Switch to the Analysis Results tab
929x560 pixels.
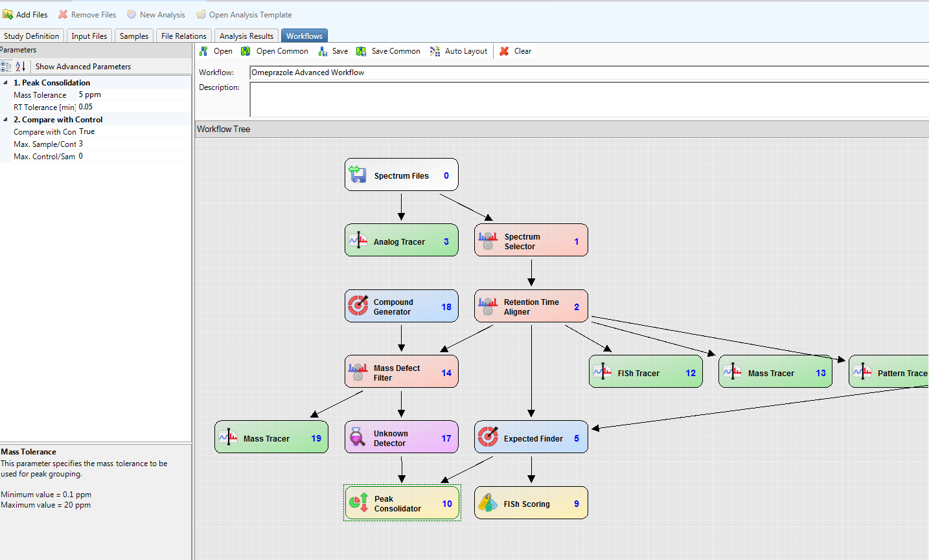pyautogui.click(x=246, y=36)
